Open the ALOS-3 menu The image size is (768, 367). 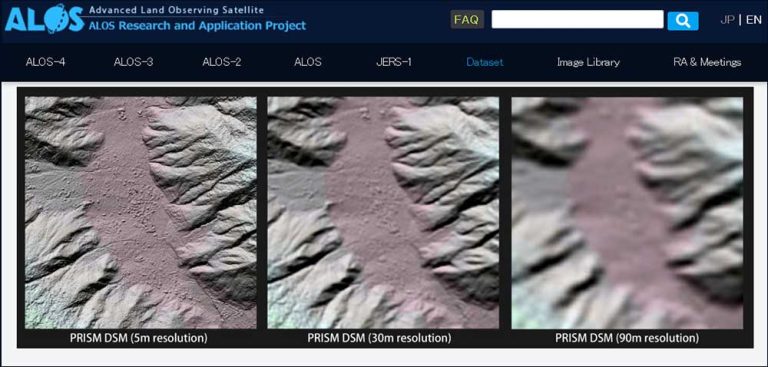point(133,62)
